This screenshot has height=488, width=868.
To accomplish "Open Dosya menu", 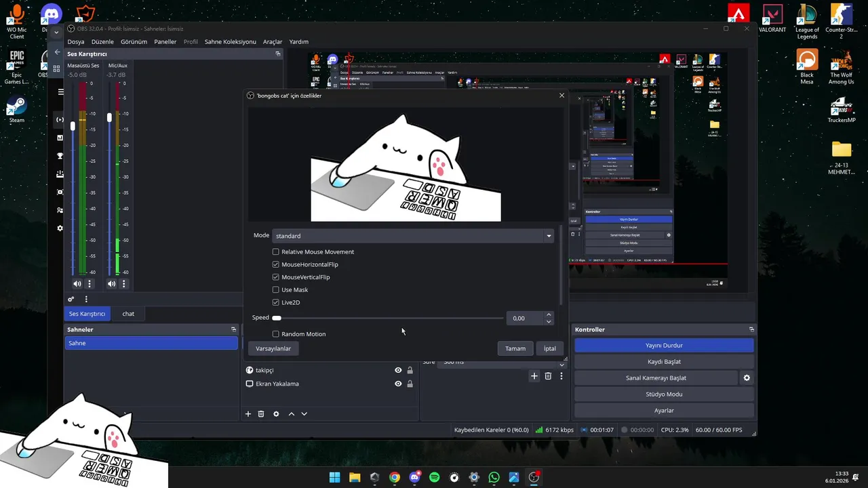I will tap(76, 41).
